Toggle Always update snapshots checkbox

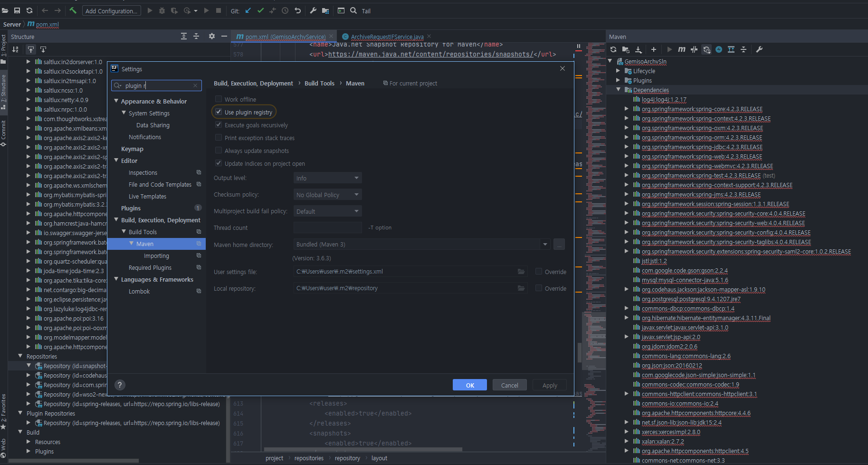pos(219,151)
